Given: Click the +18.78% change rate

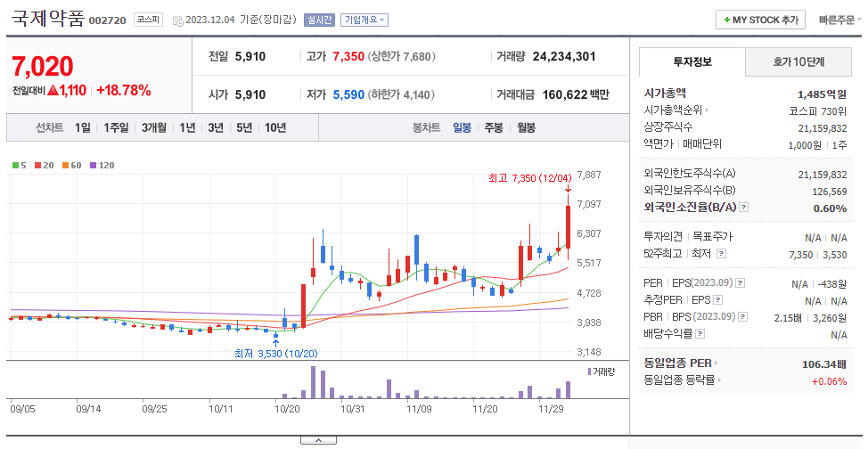Looking at the screenshot, I should [124, 90].
